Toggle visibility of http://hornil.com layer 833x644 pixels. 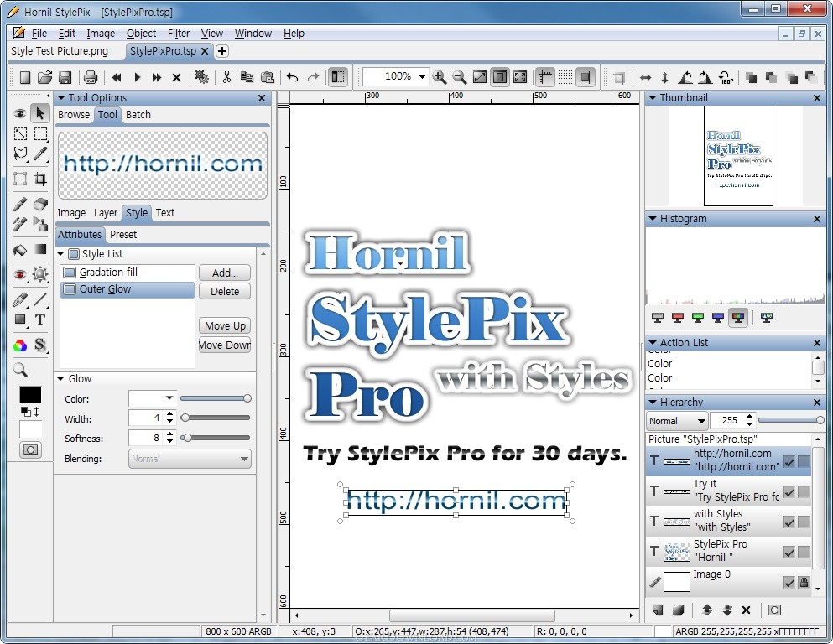(x=789, y=461)
